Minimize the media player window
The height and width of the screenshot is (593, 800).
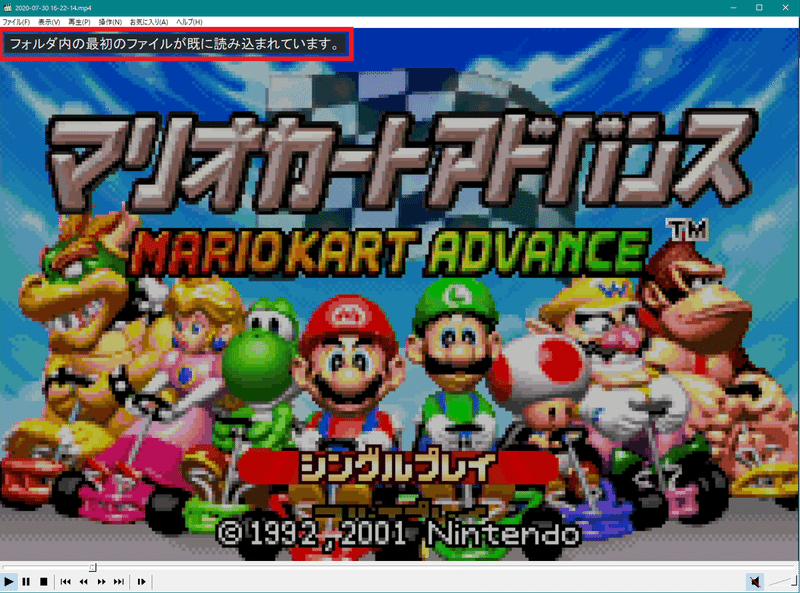pyautogui.click(x=733, y=8)
